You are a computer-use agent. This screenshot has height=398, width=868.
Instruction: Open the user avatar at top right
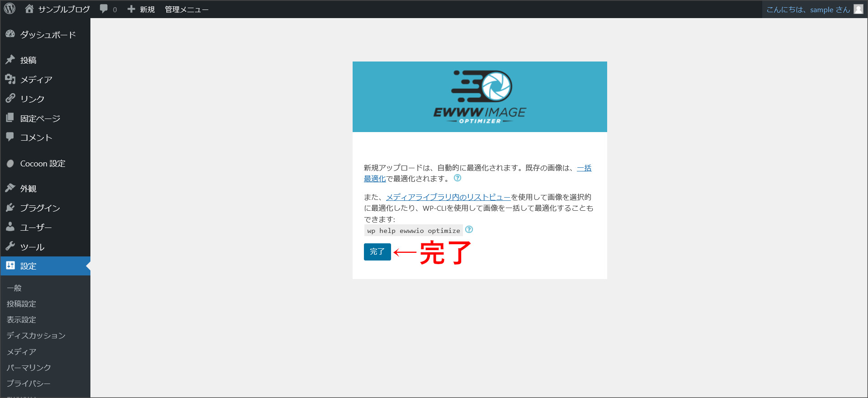pyautogui.click(x=858, y=9)
